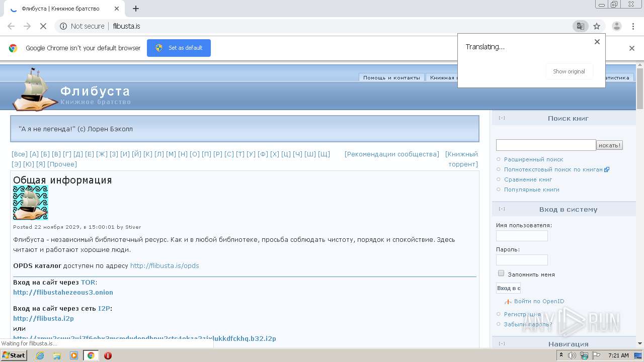Bookmark this page with the star icon

point(597,26)
